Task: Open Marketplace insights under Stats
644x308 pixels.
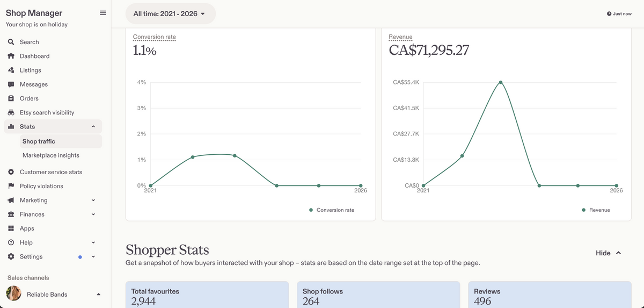Action: coord(51,155)
